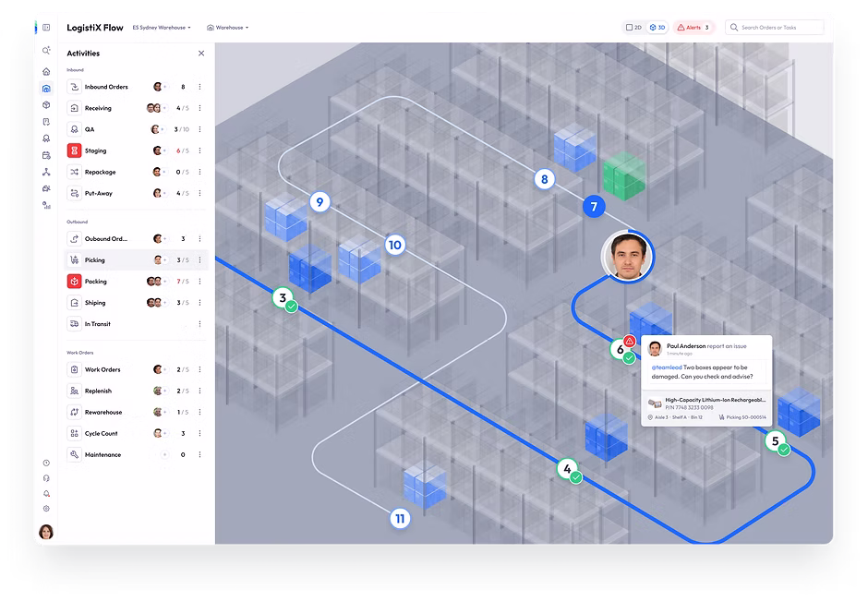868x602 pixels.
Task: Toggle the highlighted warehouse icon in left sidebar
Action: (45, 89)
